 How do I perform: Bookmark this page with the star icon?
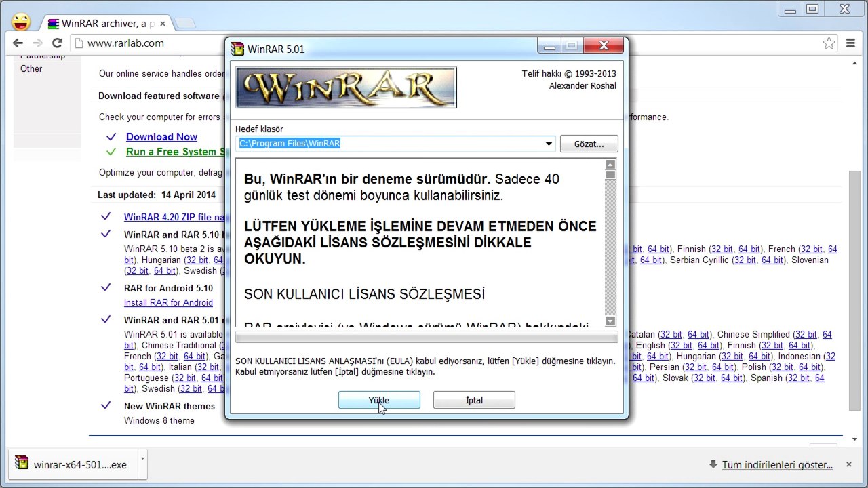(x=829, y=43)
